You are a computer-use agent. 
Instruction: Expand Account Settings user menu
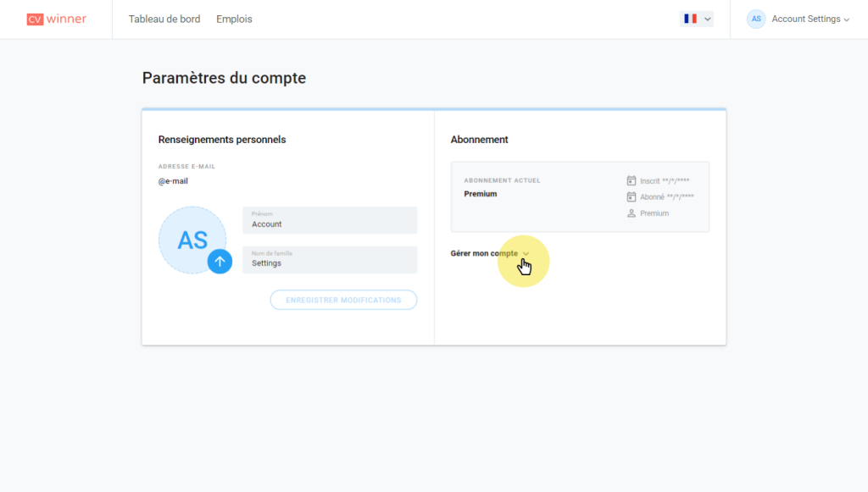pos(810,19)
